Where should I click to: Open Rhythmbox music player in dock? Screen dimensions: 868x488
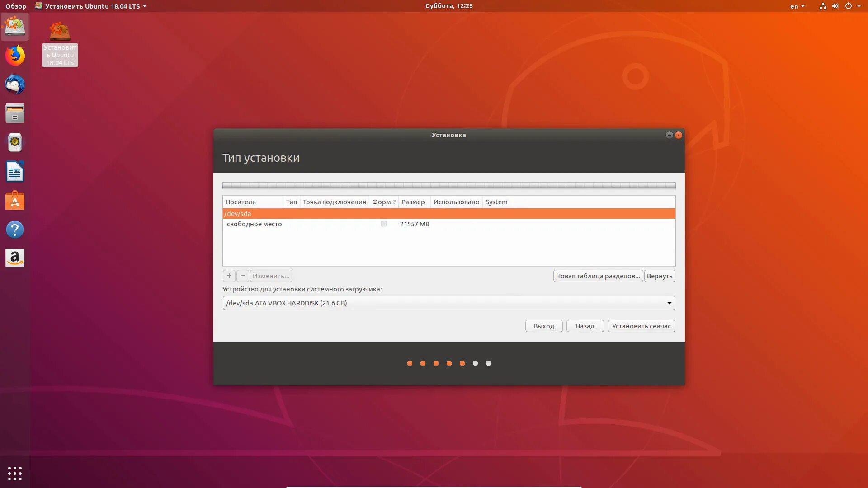[15, 142]
